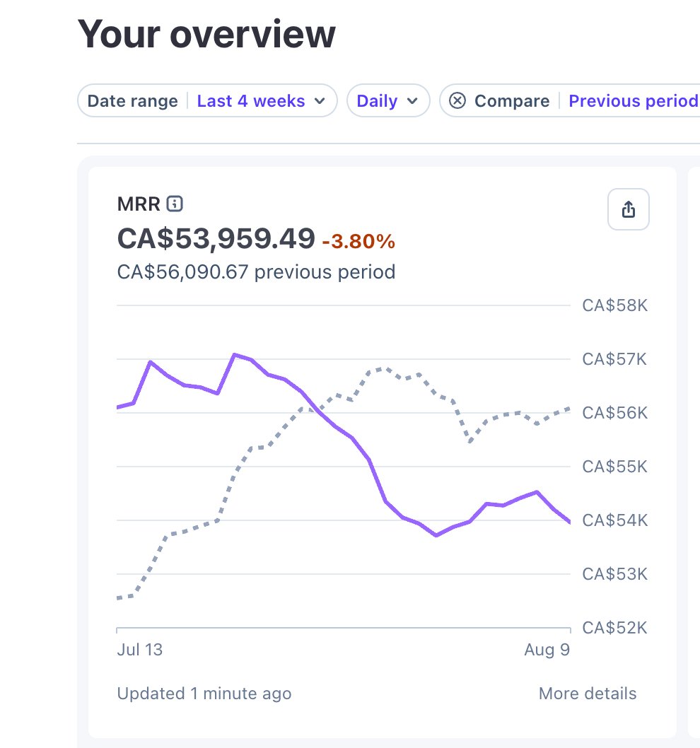Click the -3.80% change percentage
The width and height of the screenshot is (700, 748).
tap(358, 241)
